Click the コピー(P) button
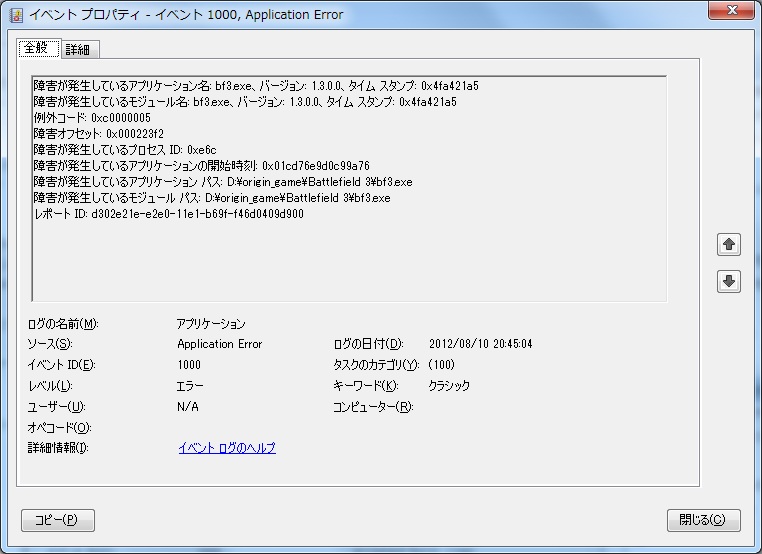Viewport: 762px width, 554px height. 58,520
